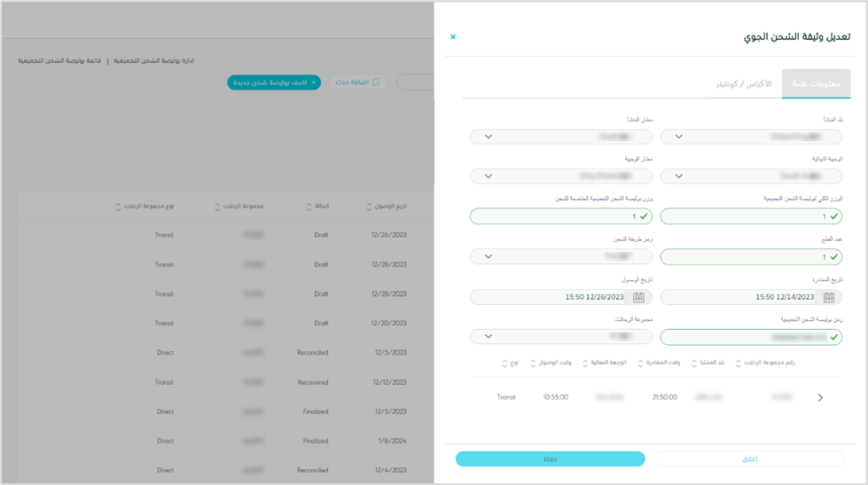Close the تعديل وثيقة الشحن الجوي panel with X
Image resolution: width=868 pixels, height=485 pixels.
coord(453,37)
